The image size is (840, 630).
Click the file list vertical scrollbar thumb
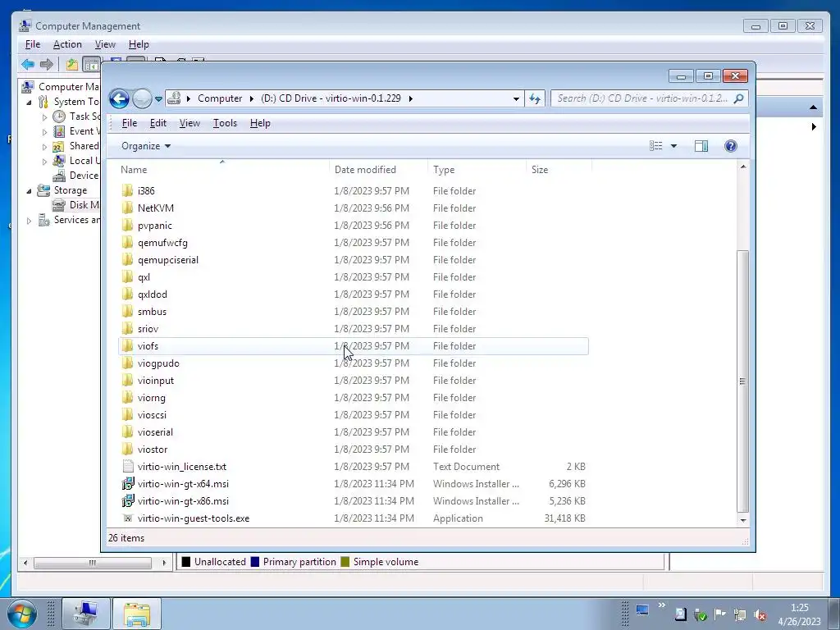[742, 381]
